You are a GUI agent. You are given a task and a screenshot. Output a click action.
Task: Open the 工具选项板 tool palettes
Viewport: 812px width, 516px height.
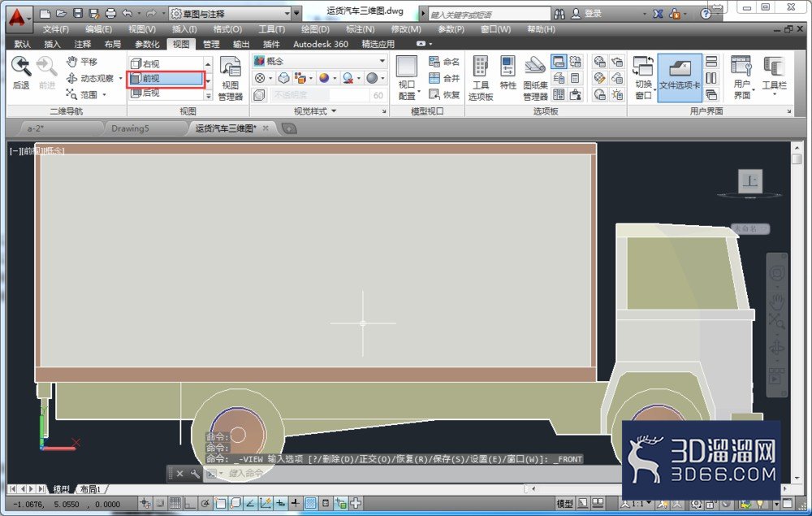coord(481,78)
